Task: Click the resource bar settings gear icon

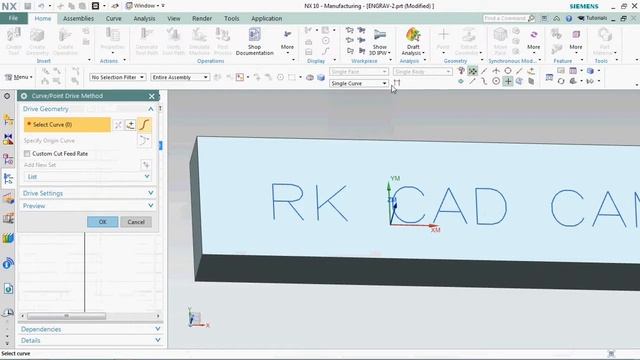Action: [7, 96]
